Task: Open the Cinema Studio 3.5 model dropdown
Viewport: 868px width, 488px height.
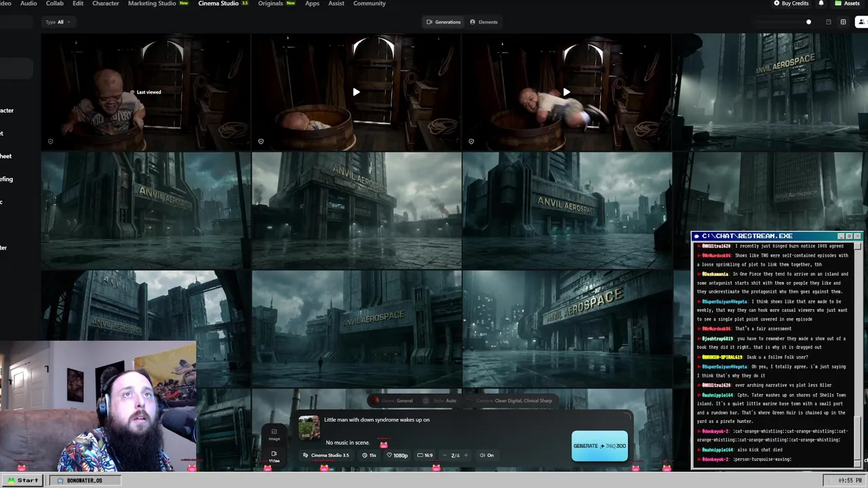Action: coord(325,455)
